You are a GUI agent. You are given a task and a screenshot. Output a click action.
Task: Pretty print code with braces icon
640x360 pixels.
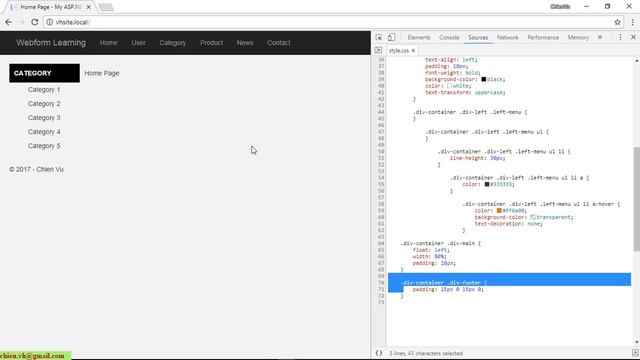pyautogui.click(x=379, y=353)
